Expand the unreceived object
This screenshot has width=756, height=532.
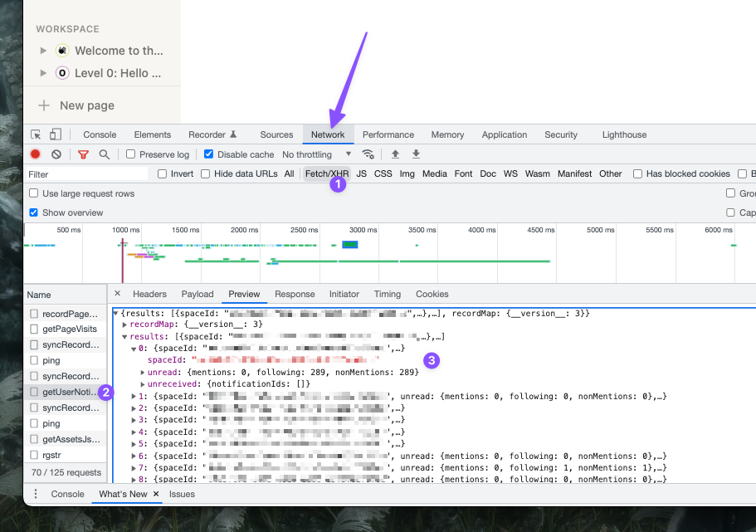143,384
